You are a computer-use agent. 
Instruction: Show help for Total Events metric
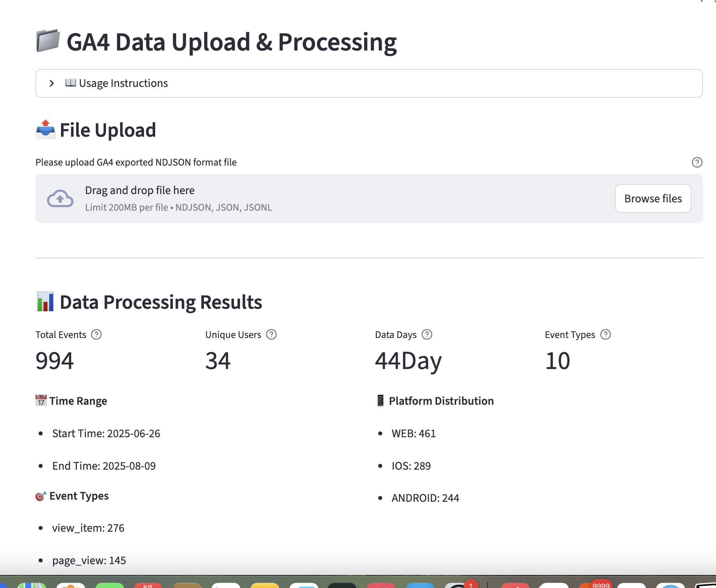coord(96,335)
